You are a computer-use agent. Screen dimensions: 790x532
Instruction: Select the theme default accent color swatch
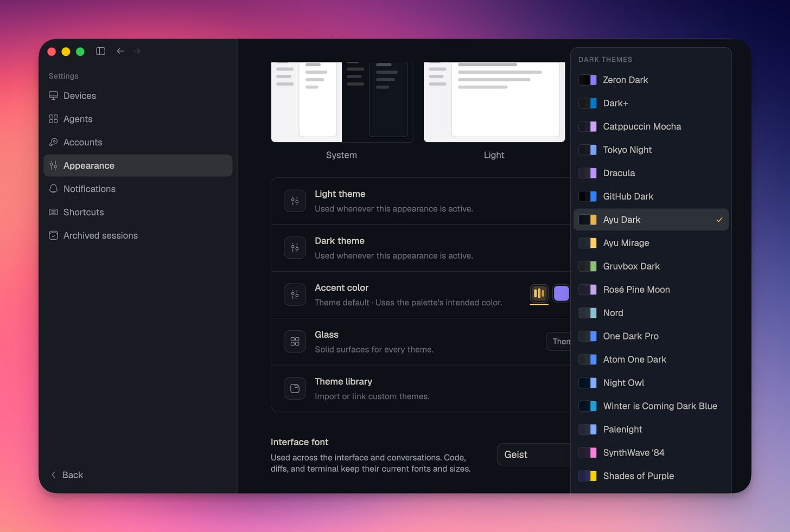(539, 293)
